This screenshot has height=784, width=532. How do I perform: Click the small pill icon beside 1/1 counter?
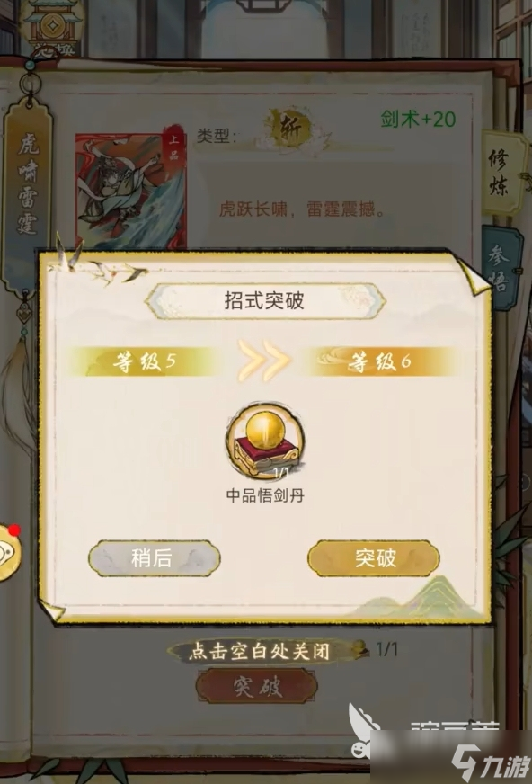click(x=359, y=649)
